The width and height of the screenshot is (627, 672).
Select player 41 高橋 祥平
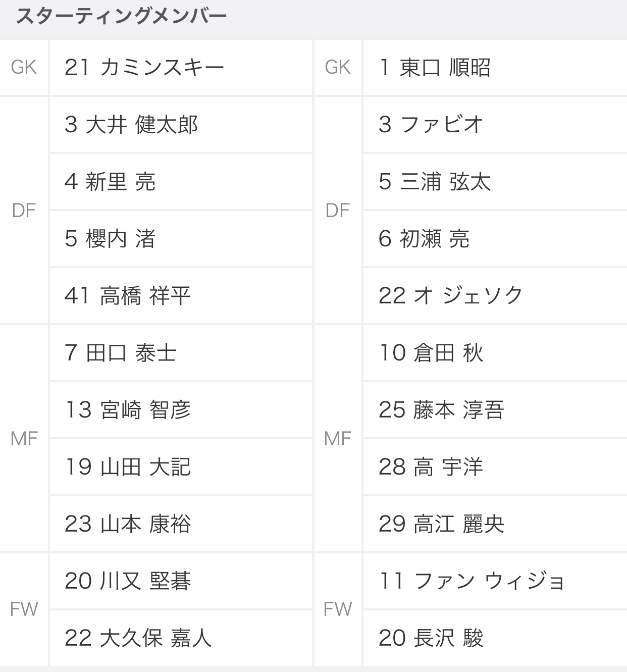point(128,295)
